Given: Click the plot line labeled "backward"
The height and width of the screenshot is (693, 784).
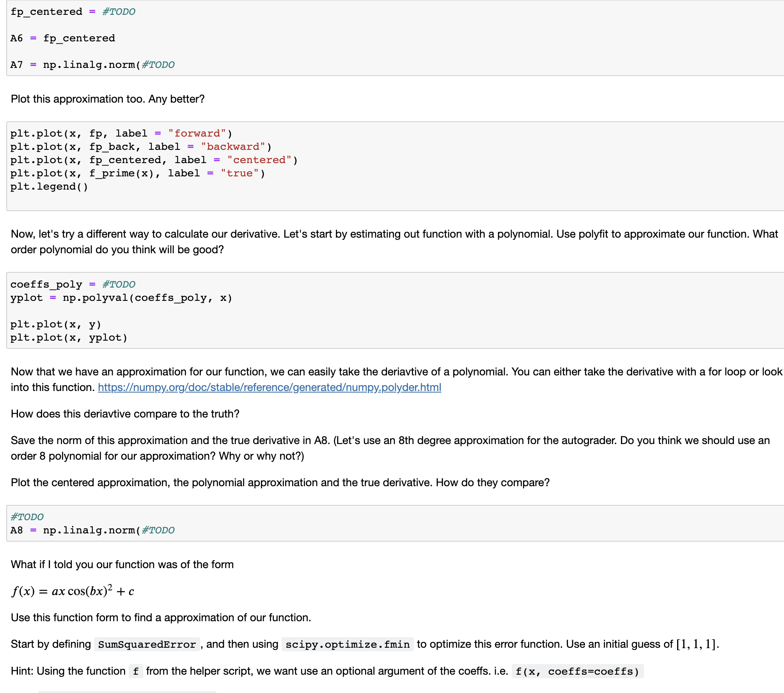Looking at the screenshot, I should pyautogui.click(x=140, y=147).
